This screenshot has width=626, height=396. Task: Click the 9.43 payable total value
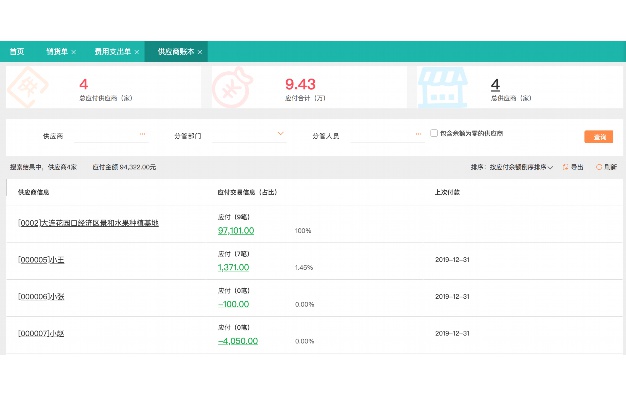[x=300, y=84]
